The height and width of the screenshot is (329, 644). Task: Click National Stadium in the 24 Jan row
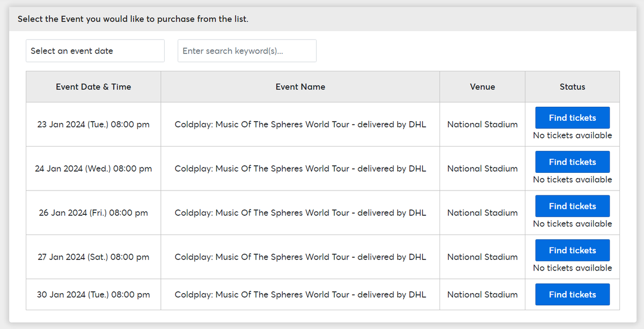click(482, 169)
